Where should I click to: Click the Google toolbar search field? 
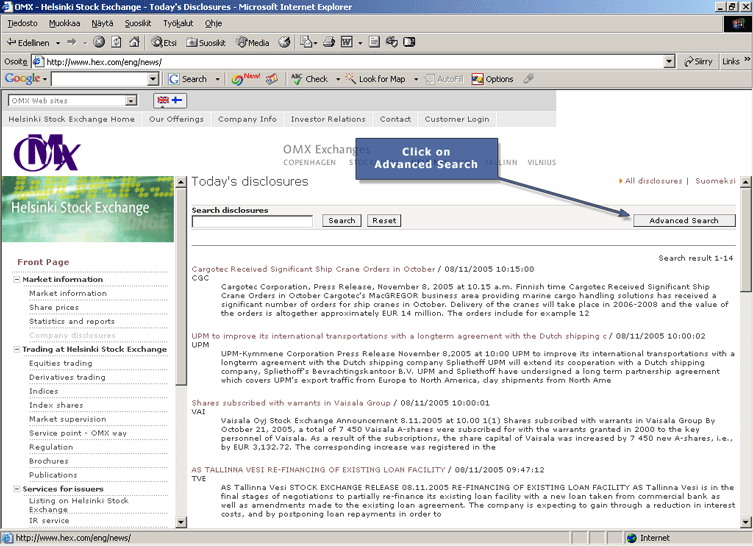(x=100, y=79)
